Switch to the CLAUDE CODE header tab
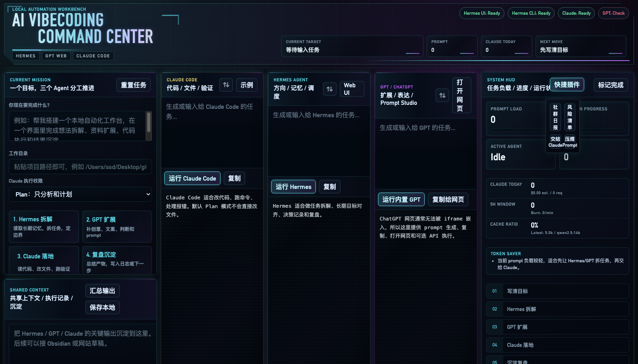638x364 pixels. pyautogui.click(x=93, y=56)
